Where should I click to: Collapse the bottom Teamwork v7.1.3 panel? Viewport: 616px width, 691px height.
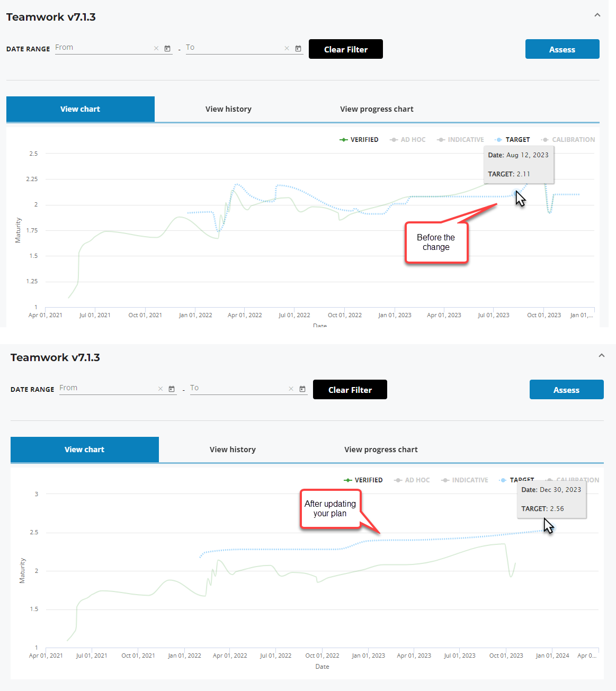[602, 355]
